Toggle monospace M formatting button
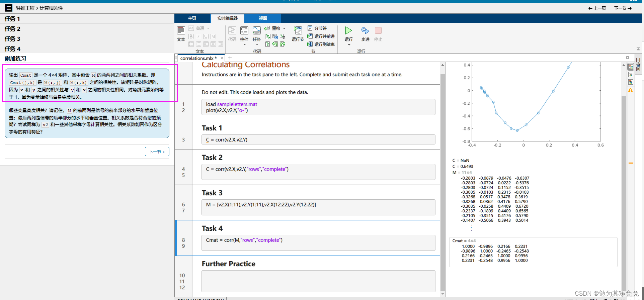Image resolution: width=644 pixels, height=300 pixels. point(213,36)
